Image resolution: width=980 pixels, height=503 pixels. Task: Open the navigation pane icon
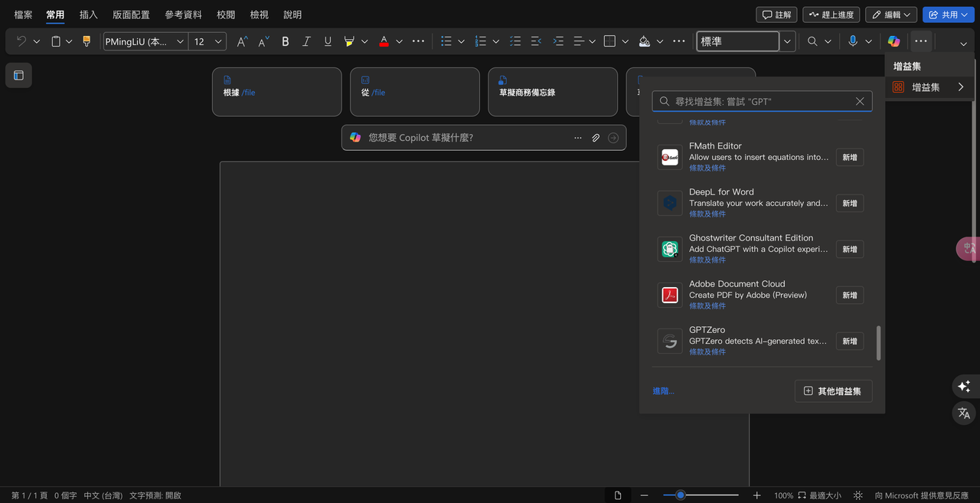[x=19, y=75]
